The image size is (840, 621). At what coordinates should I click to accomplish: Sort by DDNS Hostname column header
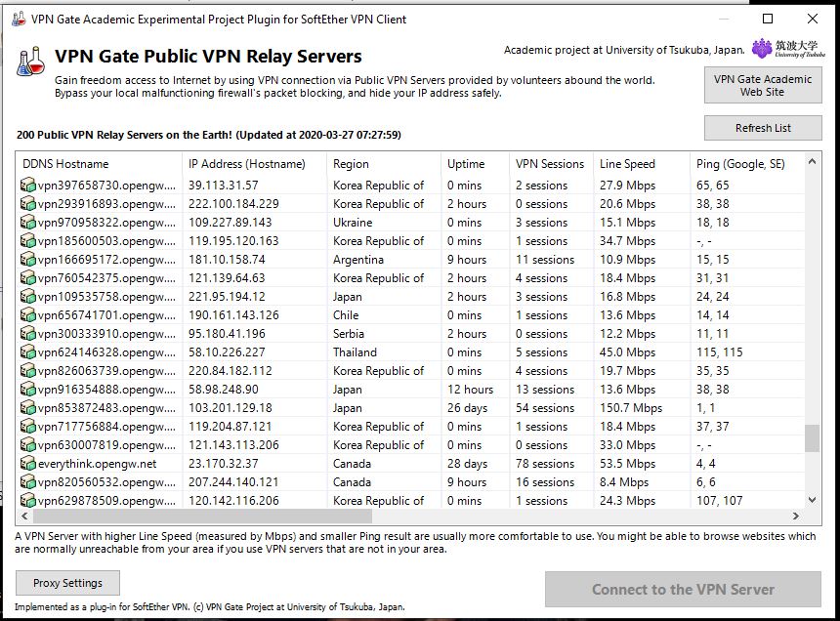(x=99, y=164)
